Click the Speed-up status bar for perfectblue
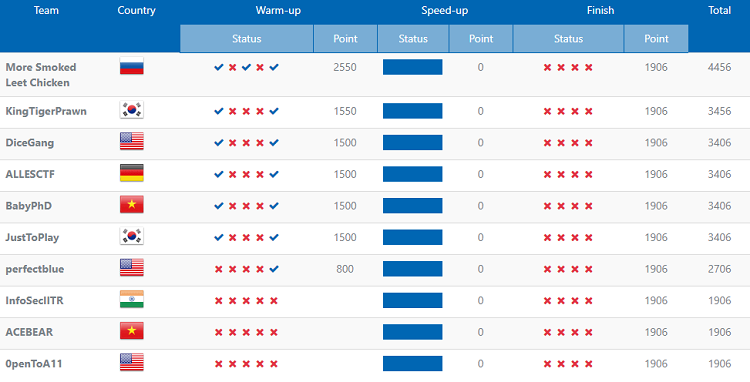This screenshot has width=750, height=382. (x=413, y=269)
